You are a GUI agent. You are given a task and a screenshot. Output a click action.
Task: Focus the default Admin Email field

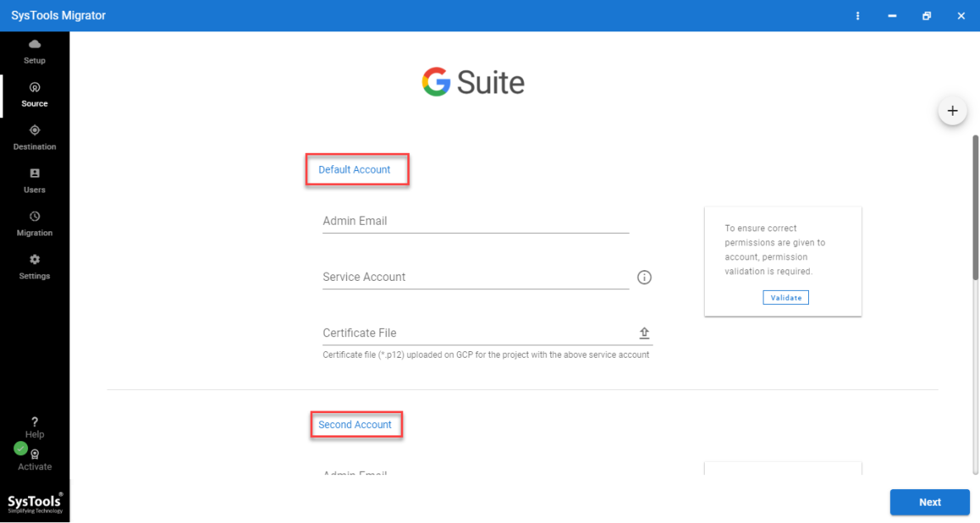(x=476, y=221)
